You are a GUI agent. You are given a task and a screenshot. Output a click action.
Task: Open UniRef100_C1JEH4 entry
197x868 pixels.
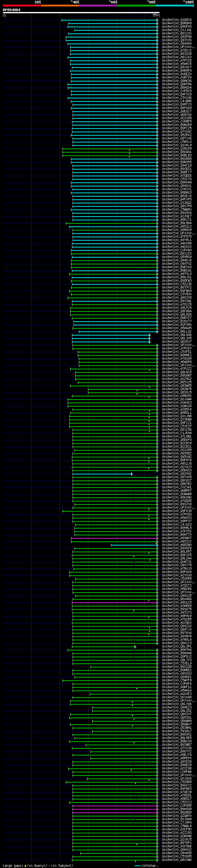(177, 433)
